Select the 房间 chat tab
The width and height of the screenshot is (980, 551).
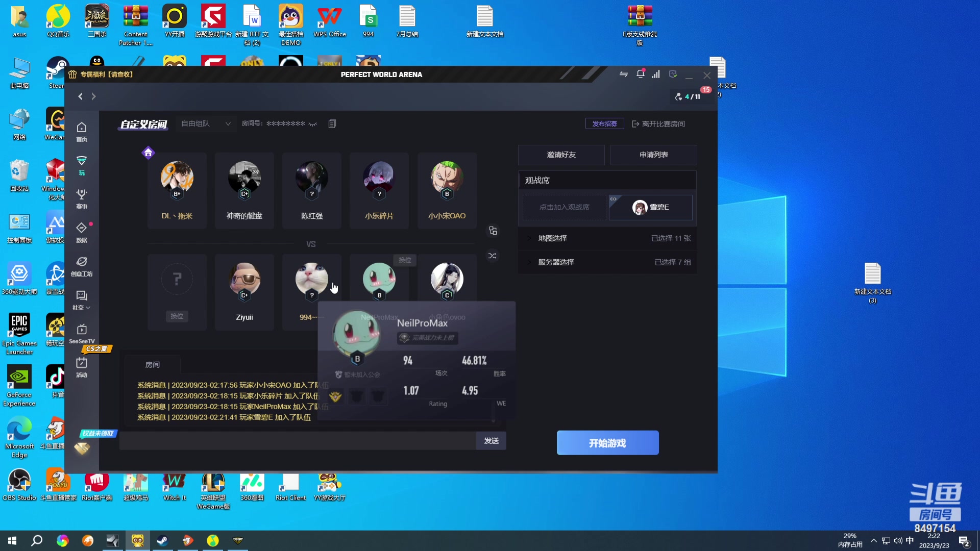[x=152, y=365]
